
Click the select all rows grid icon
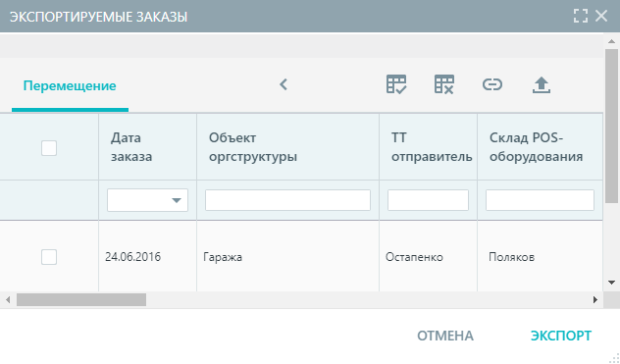(396, 84)
